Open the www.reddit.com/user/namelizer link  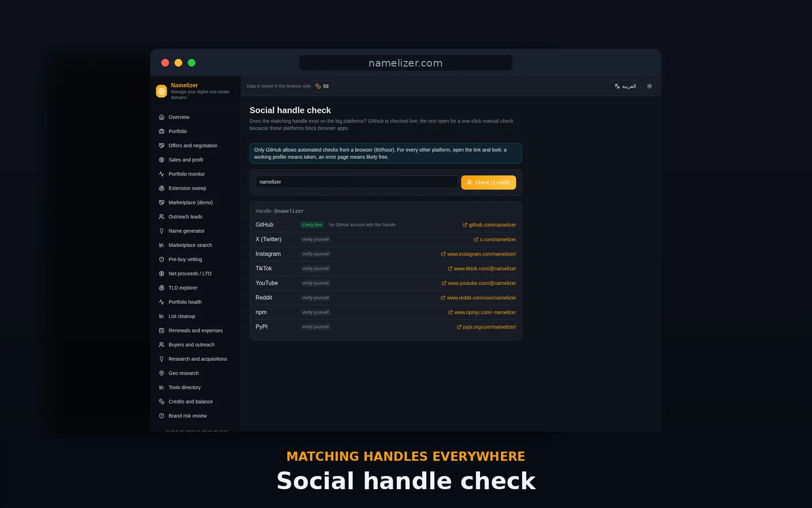pyautogui.click(x=478, y=298)
